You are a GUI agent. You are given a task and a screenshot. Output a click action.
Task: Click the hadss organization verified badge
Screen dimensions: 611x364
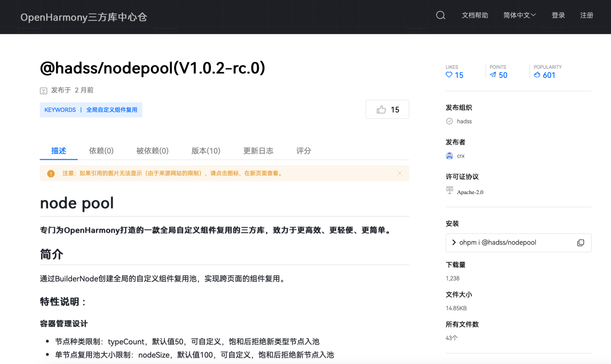tap(450, 121)
